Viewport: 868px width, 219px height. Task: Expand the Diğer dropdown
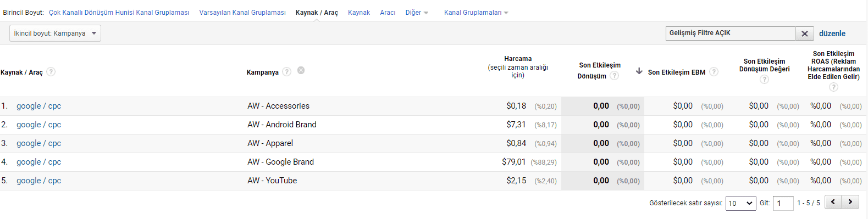(x=417, y=13)
